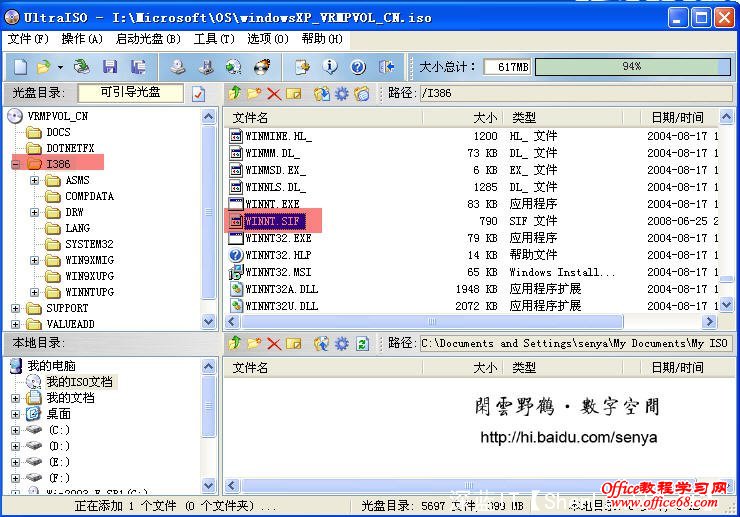Viewport: 740px width, 517px height.
Task: Expand the (C:) drive node
Action: pyautogui.click(x=16, y=431)
